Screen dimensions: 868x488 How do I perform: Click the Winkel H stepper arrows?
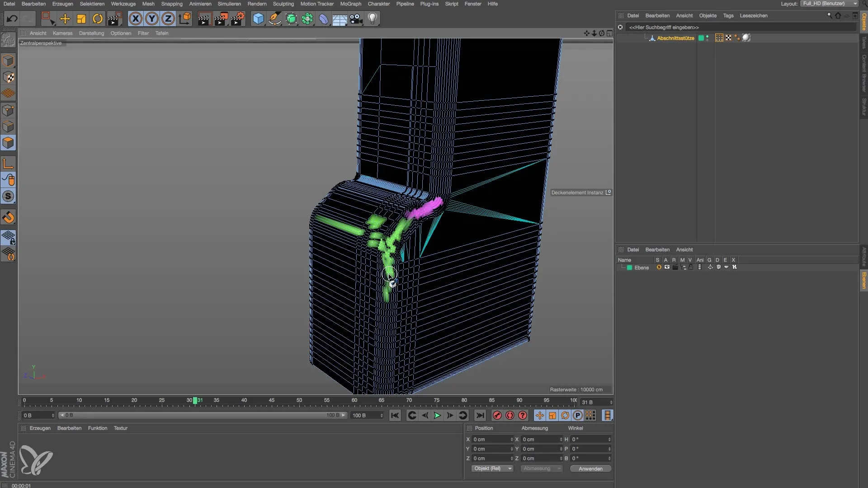609,439
